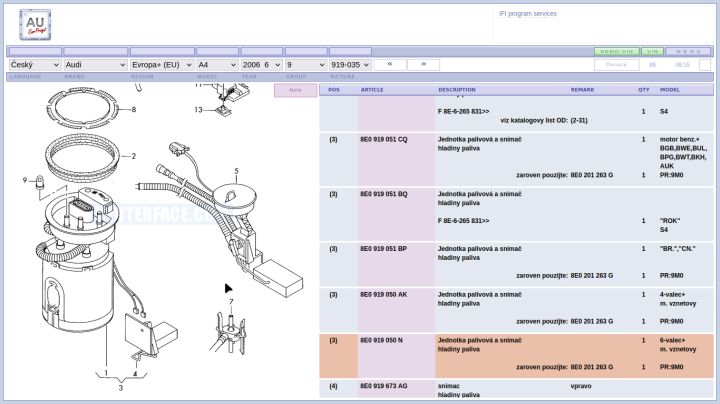Click diagram callout number 7
The height and width of the screenshot is (404, 720).
(x=231, y=302)
